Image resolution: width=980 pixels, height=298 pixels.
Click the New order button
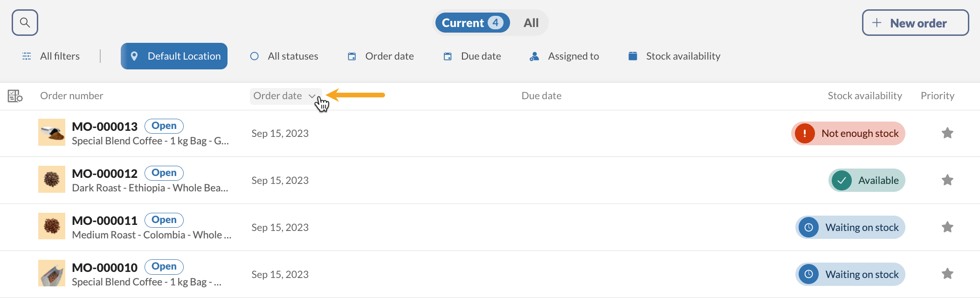tap(915, 23)
